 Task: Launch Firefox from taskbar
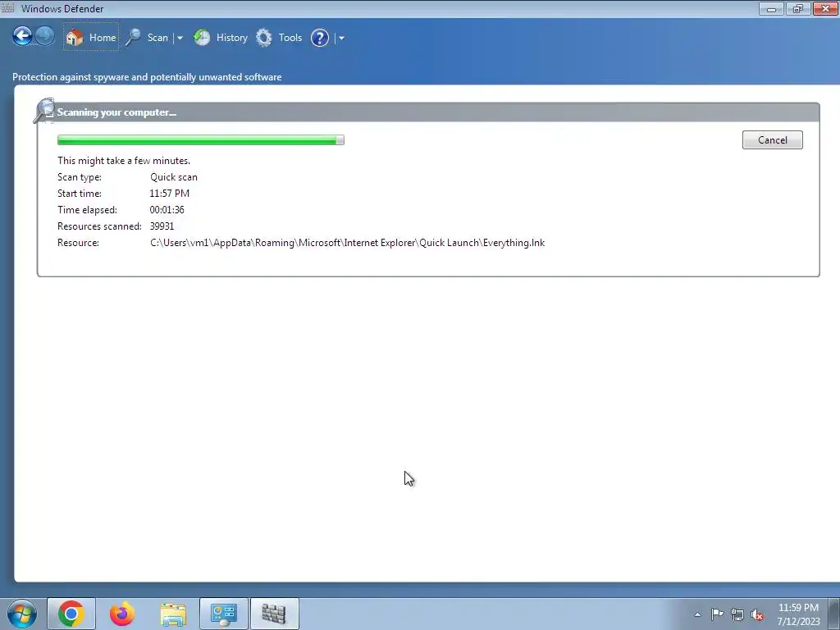pos(122,614)
